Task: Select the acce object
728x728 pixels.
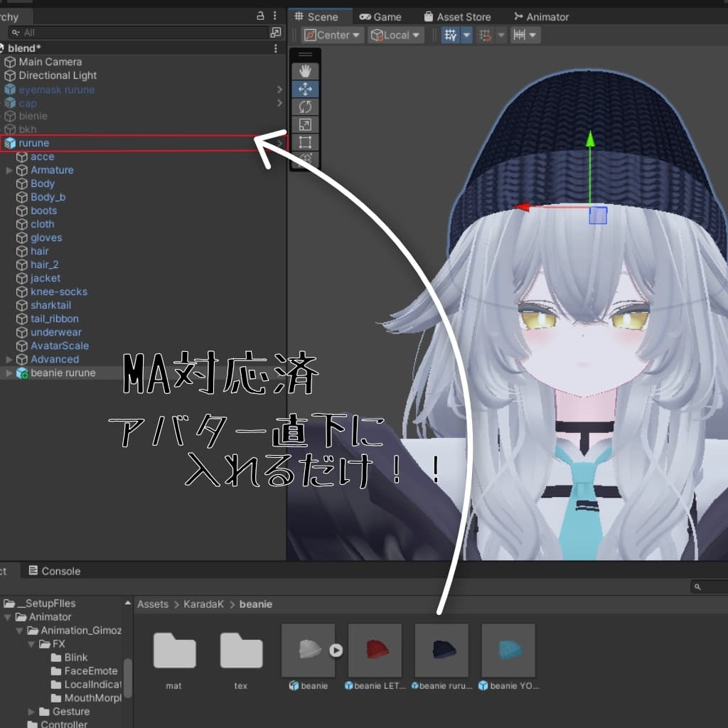Action: point(42,156)
